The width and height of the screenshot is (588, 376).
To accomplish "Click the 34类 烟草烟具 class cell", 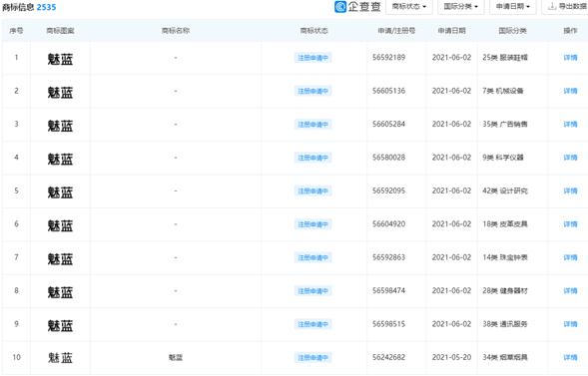I will pyautogui.click(x=505, y=358).
